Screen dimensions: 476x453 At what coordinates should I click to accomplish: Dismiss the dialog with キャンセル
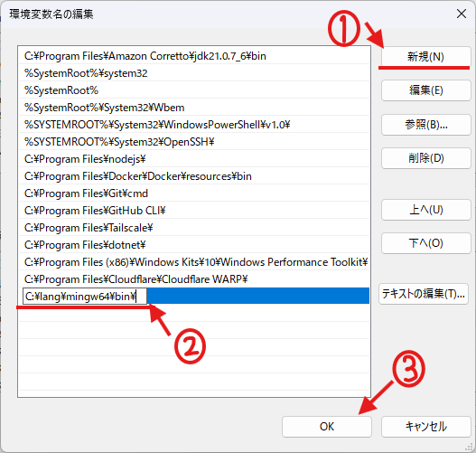[x=426, y=427]
